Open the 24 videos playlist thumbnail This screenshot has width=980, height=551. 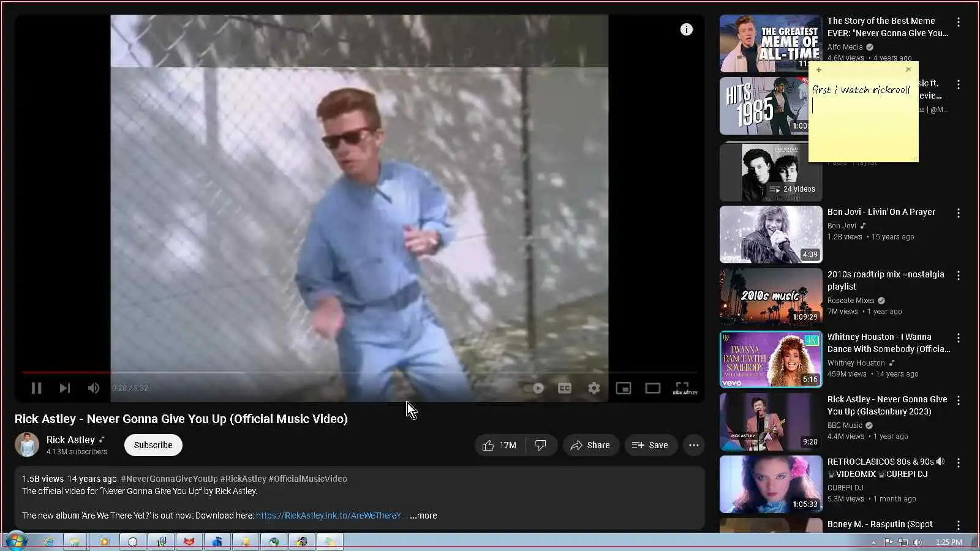[x=771, y=172]
